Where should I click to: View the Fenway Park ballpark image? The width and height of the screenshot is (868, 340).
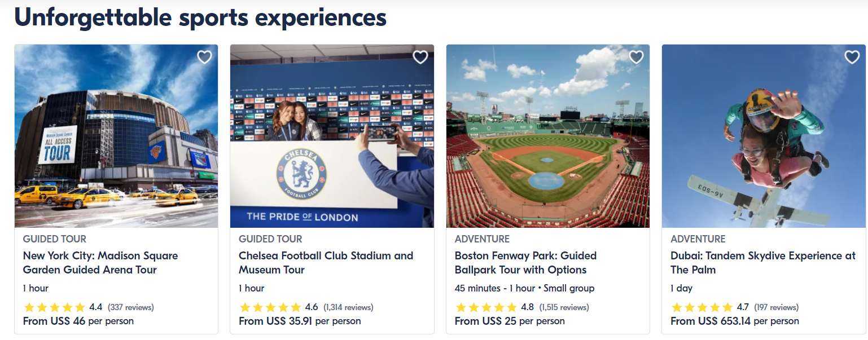pyautogui.click(x=548, y=136)
